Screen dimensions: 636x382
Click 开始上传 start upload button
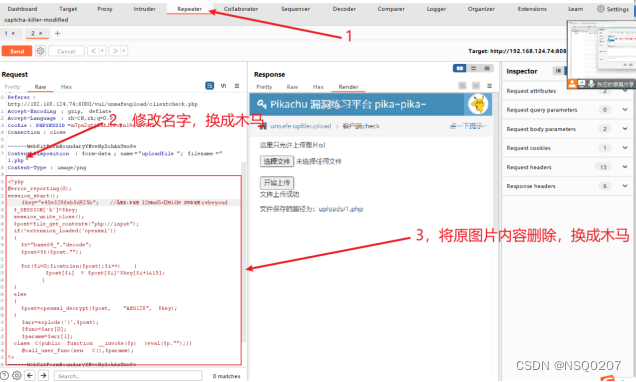coord(277,182)
